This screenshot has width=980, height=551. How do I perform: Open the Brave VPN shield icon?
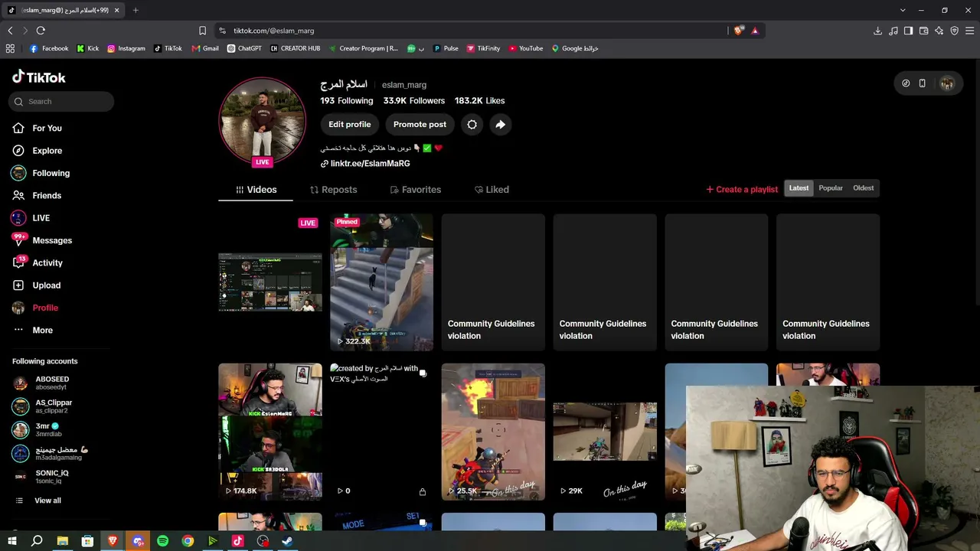[954, 31]
